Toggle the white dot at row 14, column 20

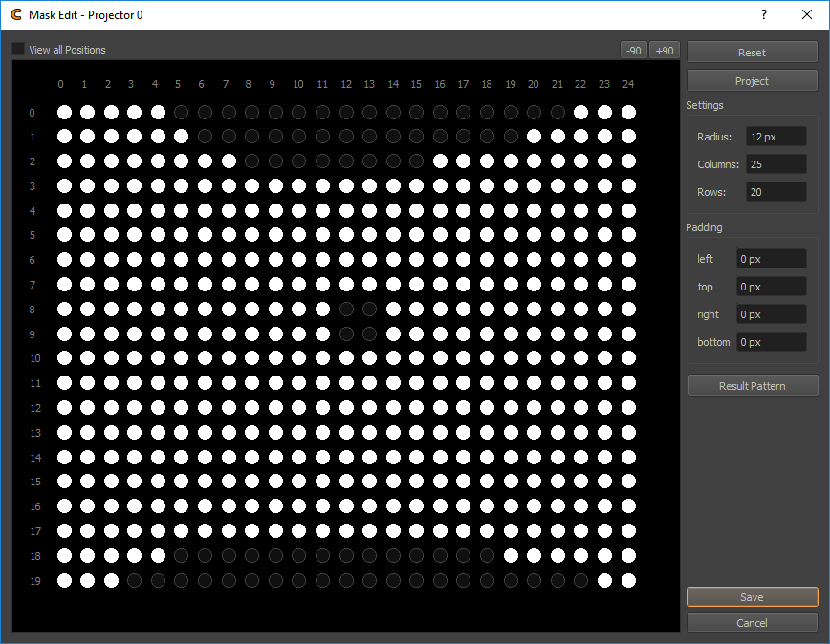click(x=535, y=458)
